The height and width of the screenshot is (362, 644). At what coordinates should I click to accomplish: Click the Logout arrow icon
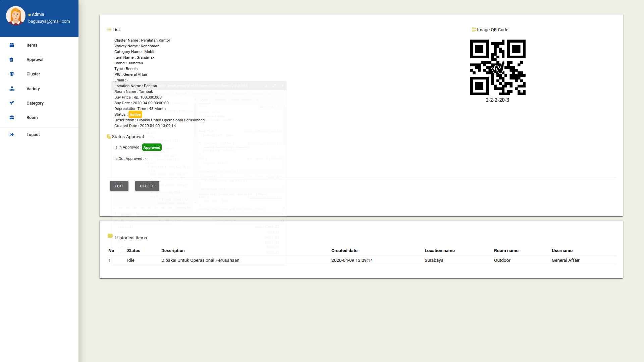[12, 135]
